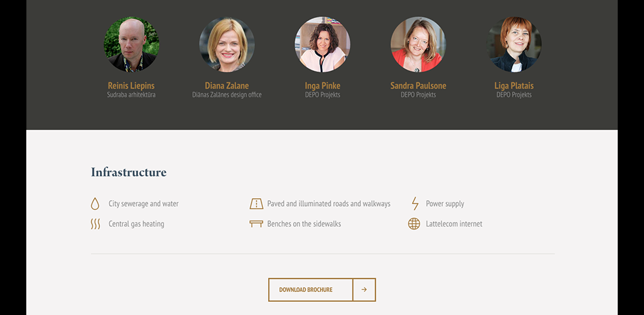Open Liga Platais portrait photo
Screen dimensions: 644x315
click(x=514, y=45)
